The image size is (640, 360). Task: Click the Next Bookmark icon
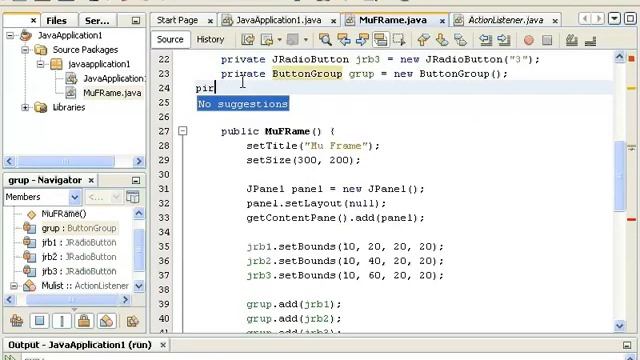click(x=442, y=40)
